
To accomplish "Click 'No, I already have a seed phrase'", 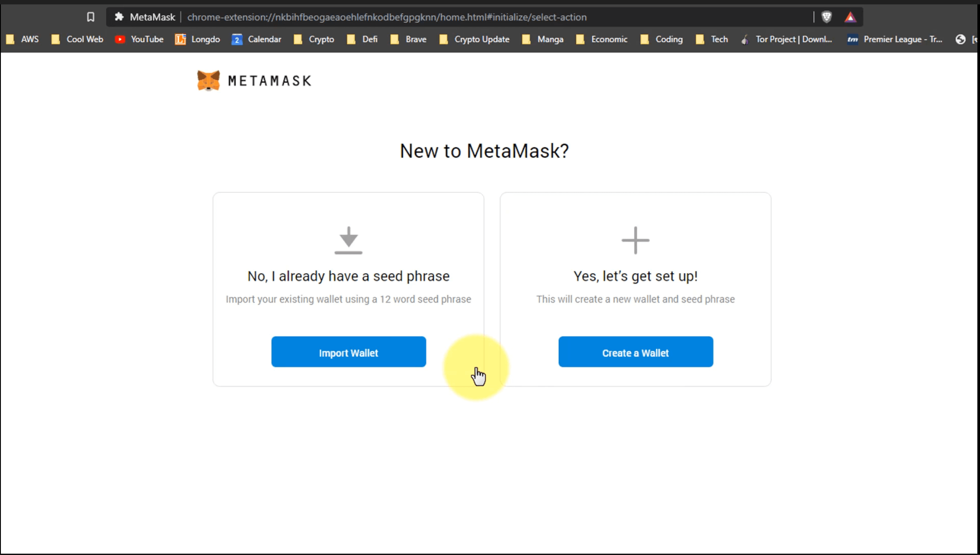I will point(349,276).
